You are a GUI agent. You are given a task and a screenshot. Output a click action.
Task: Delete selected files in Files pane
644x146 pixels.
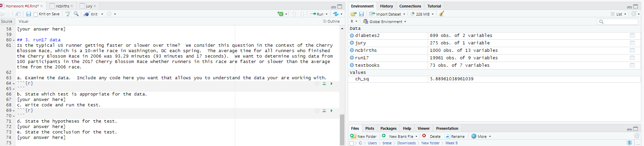(431, 136)
